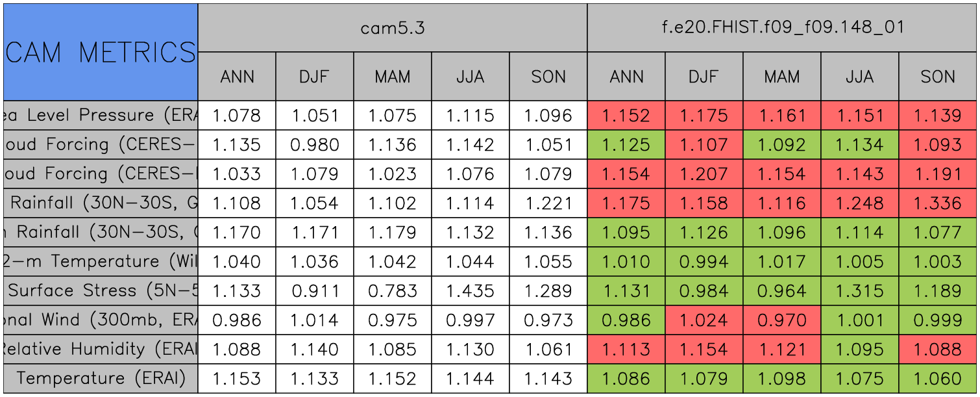Select the JJA header under the FHIST run
The height and width of the screenshot is (397, 980).
click(860, 77)
